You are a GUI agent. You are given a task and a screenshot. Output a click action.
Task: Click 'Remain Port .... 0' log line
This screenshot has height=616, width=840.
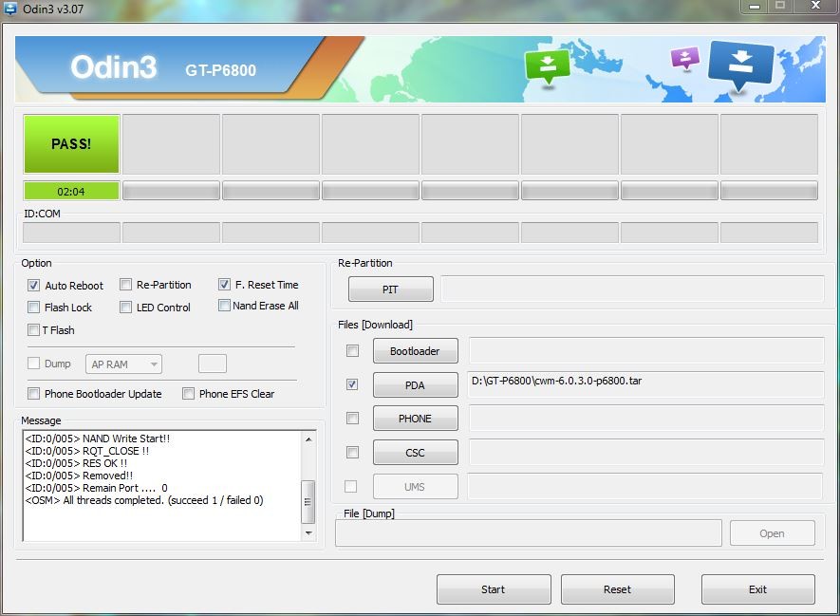coord(97,488)
